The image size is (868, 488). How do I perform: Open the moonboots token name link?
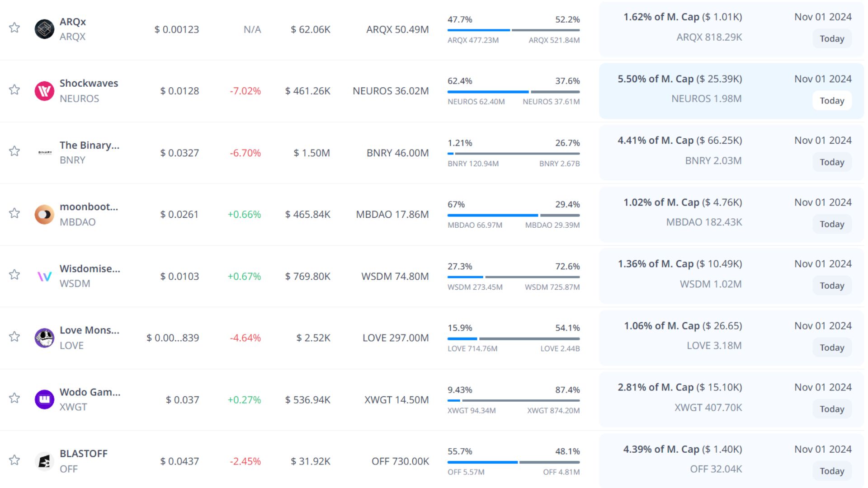[x=89, y=207]
